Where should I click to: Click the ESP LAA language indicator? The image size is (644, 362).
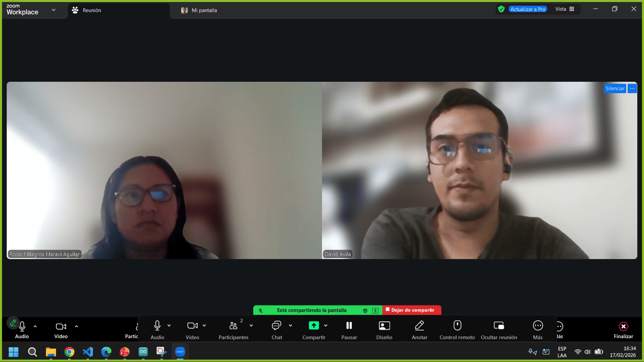(x=562, y=352)
